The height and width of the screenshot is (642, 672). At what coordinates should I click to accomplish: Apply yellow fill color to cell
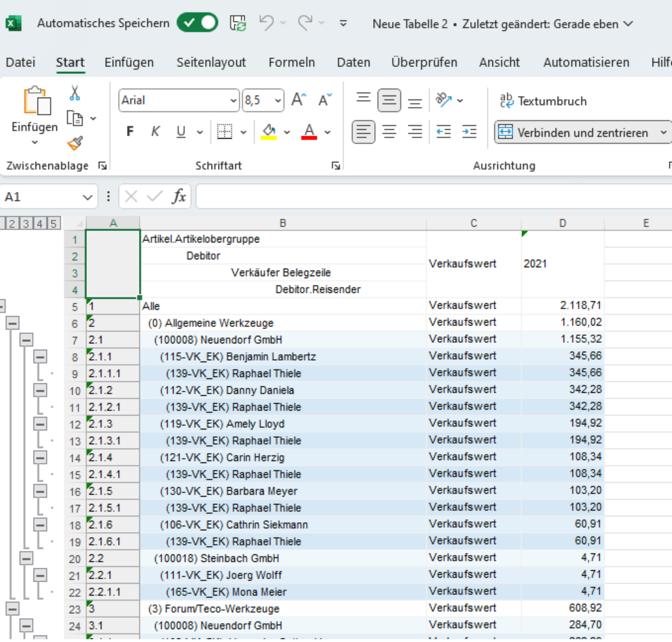(x=269, y=132)
